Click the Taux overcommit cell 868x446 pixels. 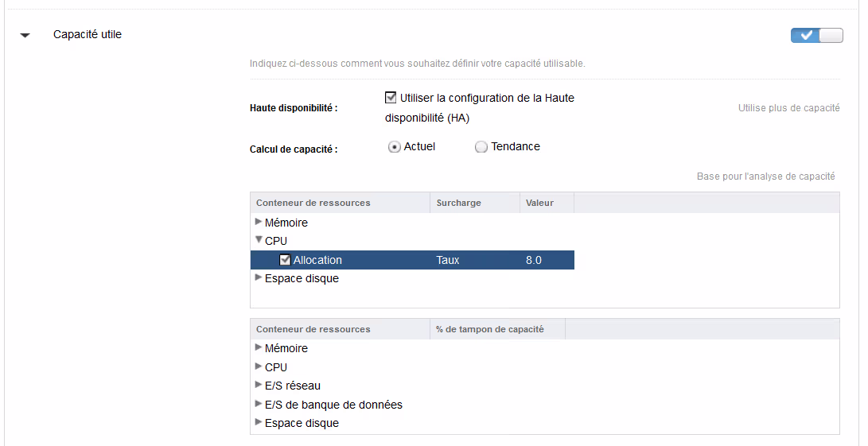point(448,260)
